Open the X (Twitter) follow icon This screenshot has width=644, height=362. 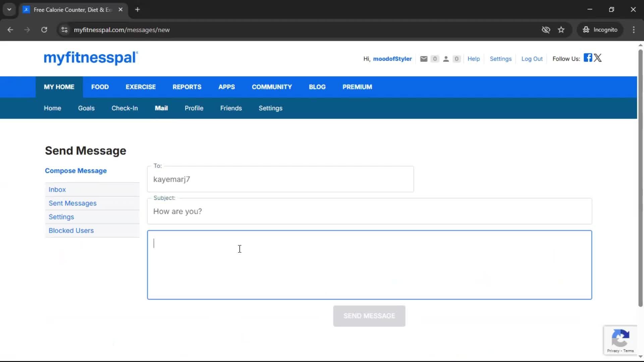point(598,58)
